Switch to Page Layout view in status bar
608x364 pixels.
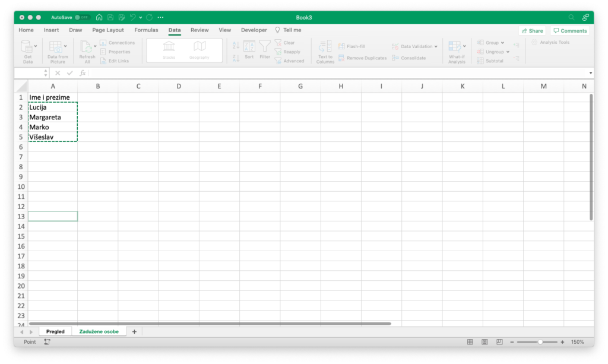pyautogui.click(x=484, y=342)
